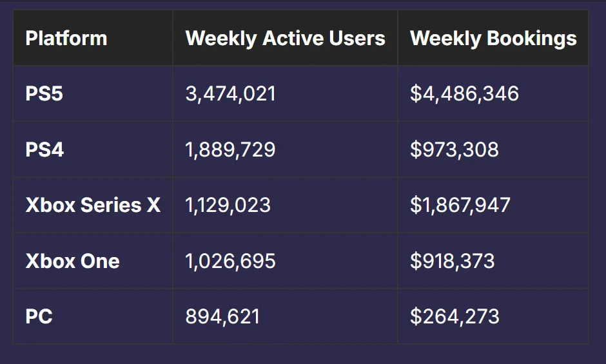Viewport: 606px width, 364px height.
Task: Click the word "Series" in Xbox Series X
Action: tap(110, 206)
